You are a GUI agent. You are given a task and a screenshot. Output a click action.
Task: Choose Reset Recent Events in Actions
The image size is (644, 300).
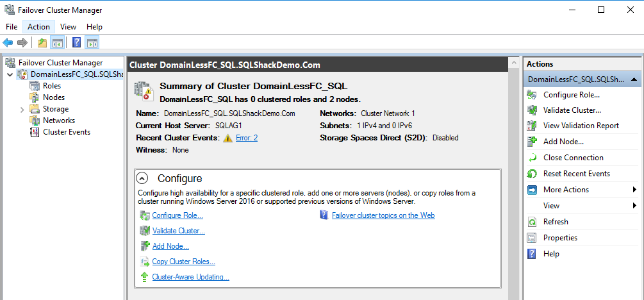[576, 174]
